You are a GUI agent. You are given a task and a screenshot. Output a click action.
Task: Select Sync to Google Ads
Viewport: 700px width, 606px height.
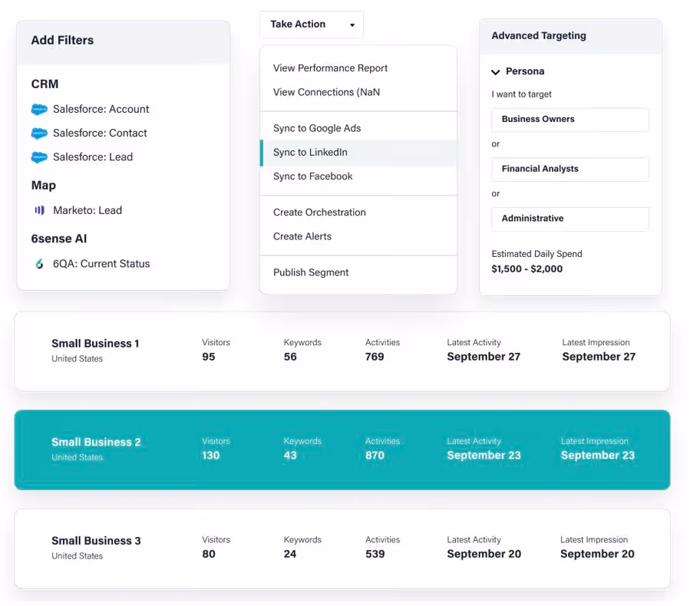point(317,129)
